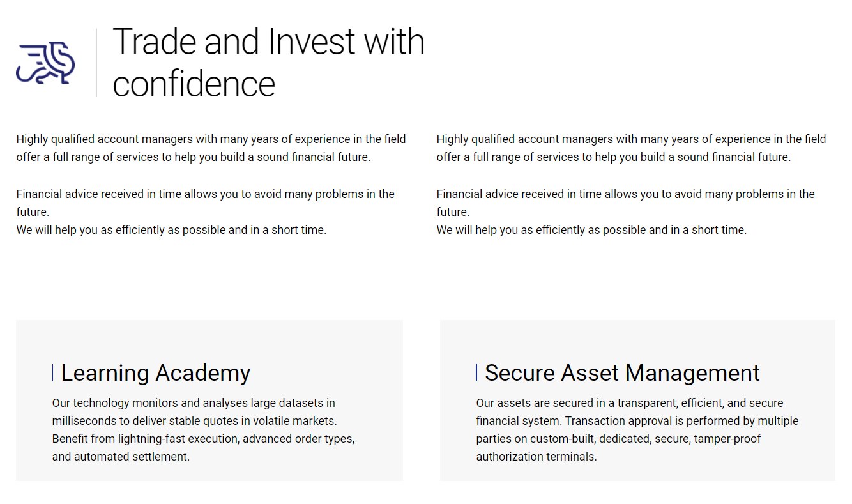Click the left "Financial advice received in time" text
Image resolution: width=852 pixels, height=504 pixels.
(205, 202)
